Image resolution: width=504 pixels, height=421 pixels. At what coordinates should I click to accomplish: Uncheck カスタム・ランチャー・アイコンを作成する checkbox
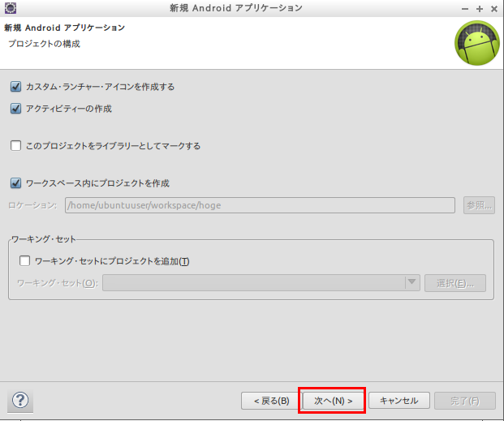click(x=15, y=87)
